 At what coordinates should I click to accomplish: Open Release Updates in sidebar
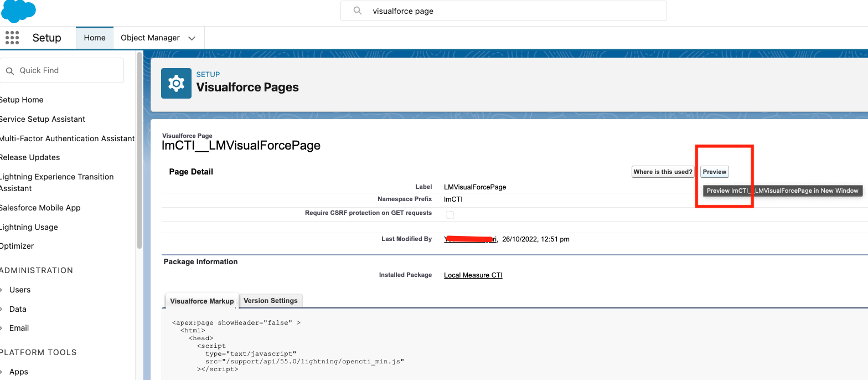pos(30,157)
